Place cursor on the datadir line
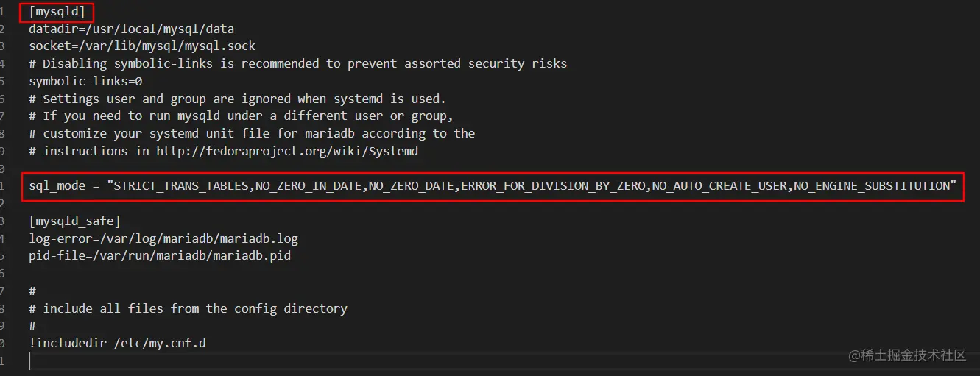980x376 pixels. (x=131, y=29)
